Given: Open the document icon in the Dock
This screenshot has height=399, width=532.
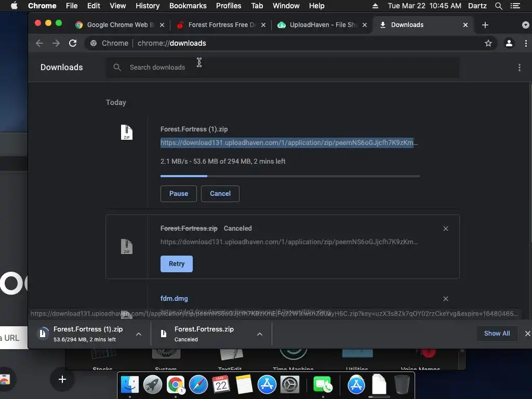Looking at the screenshot, I should [x=379, y=385].
